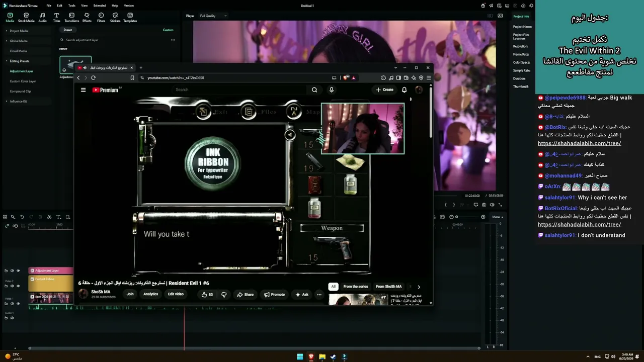Mute the Audio 1 track

point(12,318)
